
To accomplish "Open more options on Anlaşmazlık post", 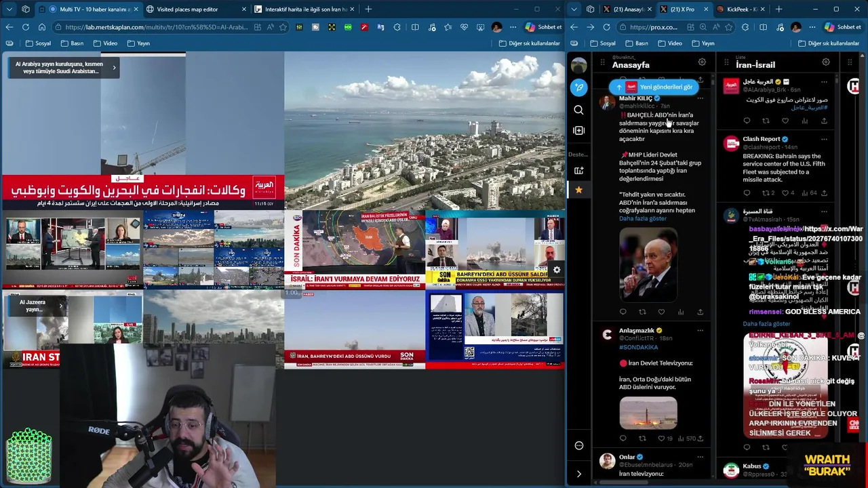I will click(700, 331).
